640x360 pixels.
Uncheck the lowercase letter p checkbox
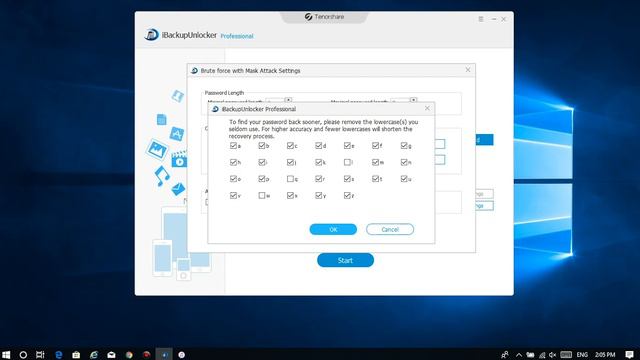(x=262, y=179)
